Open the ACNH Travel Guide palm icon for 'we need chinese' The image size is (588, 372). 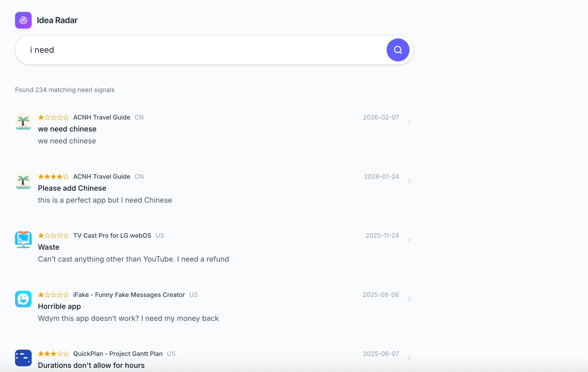point(23,122)
